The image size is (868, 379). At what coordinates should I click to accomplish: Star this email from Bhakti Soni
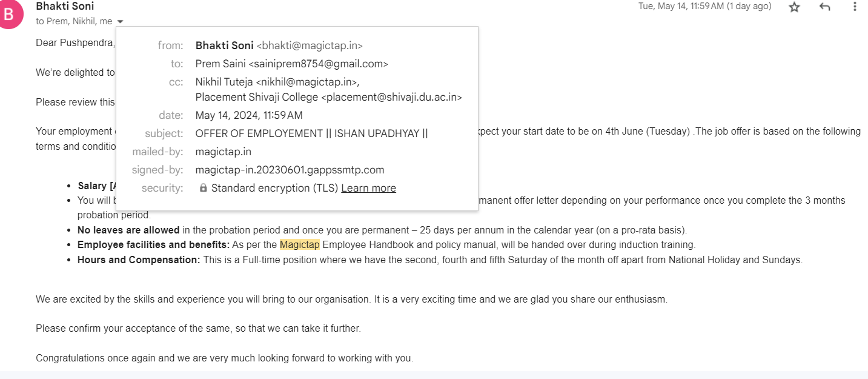click(x=794, y=7)
